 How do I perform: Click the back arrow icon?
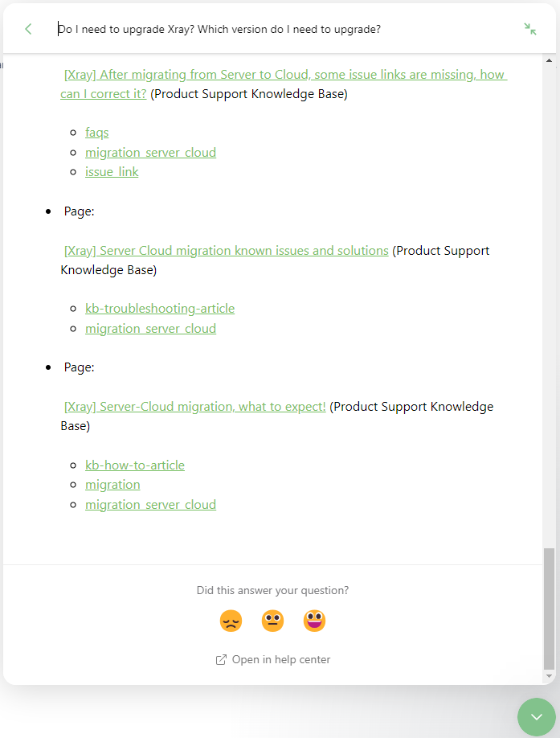[x=28, y=29]
